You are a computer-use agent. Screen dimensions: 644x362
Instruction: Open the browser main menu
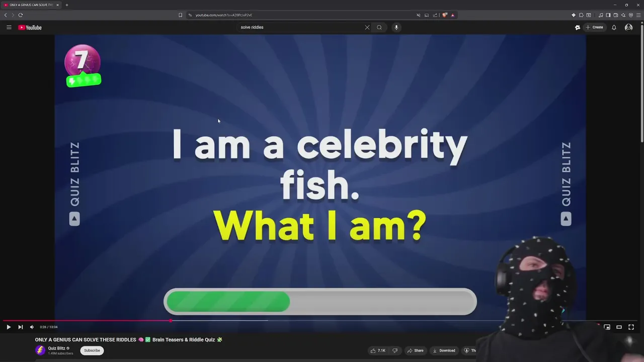(638, 15)
